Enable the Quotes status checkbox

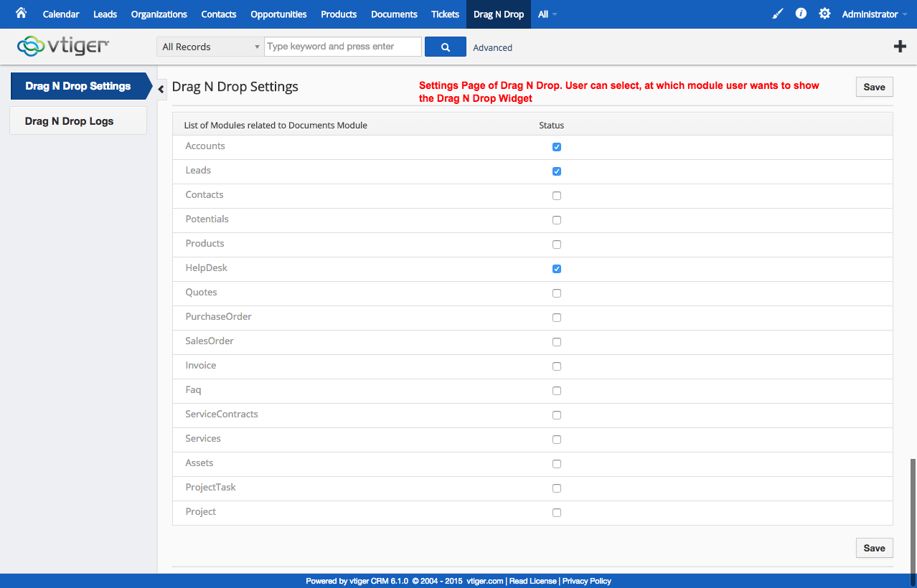(x=557, y=293)
